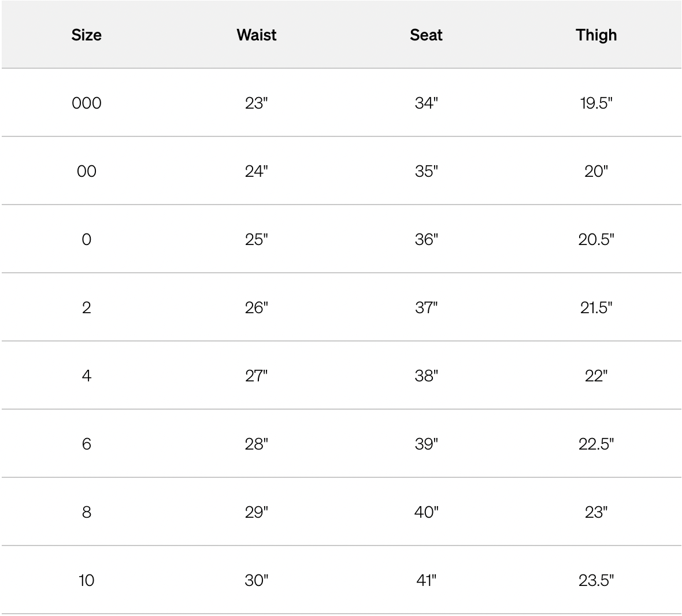Click the 19.5" thigh measurement

[x=596, y=103]
